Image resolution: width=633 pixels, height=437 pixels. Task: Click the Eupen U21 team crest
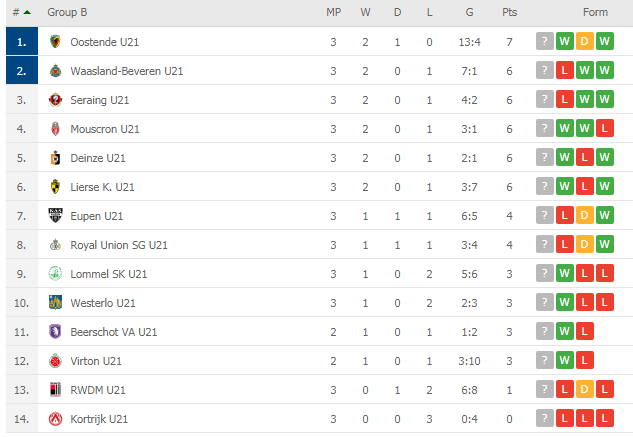(x=55, y=216)
